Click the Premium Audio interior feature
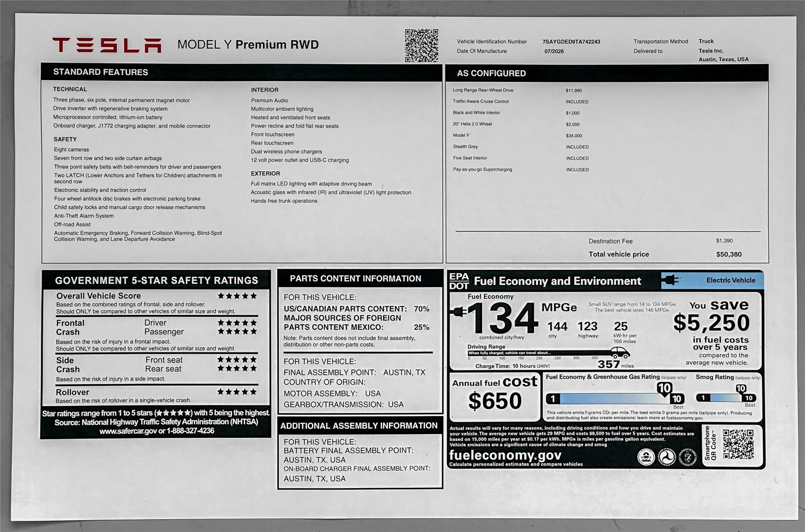Viewport: 805px width, 532px height. tap(270, 101)
